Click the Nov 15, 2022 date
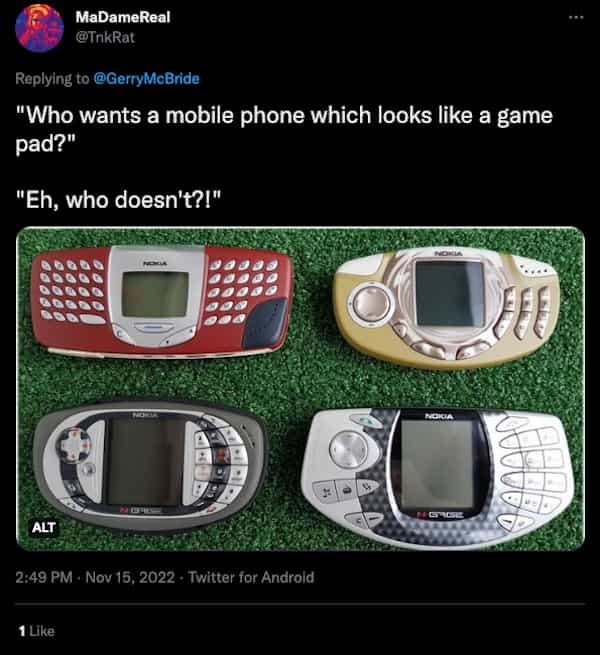600x655 pixels. 130,577
